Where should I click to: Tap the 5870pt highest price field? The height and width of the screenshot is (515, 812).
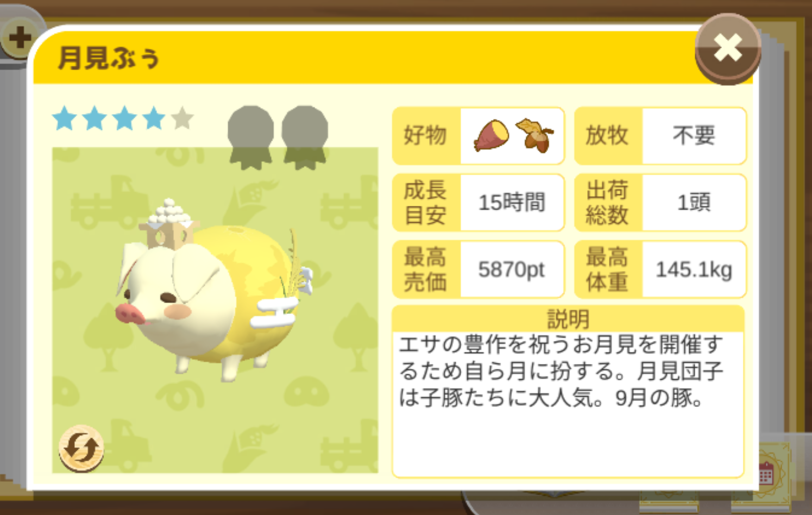tap(479, 269)
